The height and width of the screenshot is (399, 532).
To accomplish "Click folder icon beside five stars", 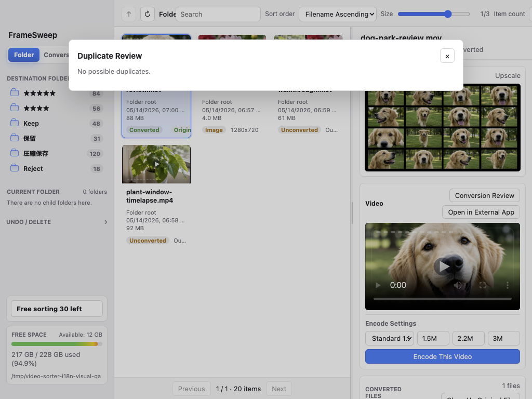I will [14, 92].
